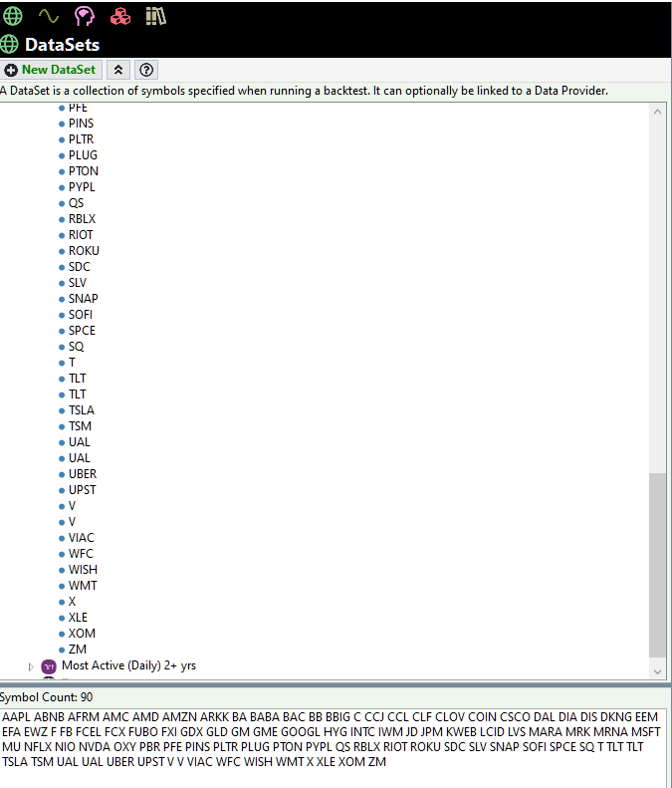Select the Most Active (Daily) 2+ yrs dataset

click(x=128, y=665)
